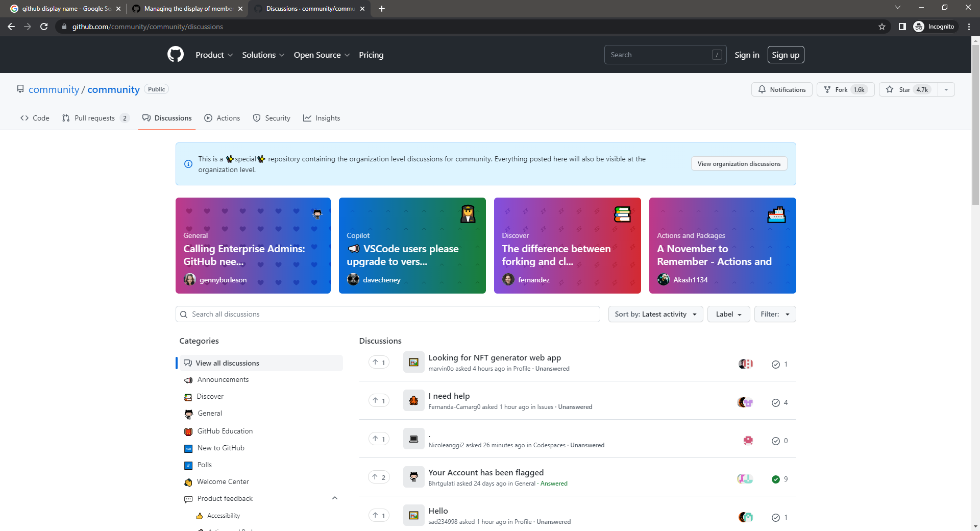
Task: Open the Sort by Latest activity dropdown
Action: 655,314
